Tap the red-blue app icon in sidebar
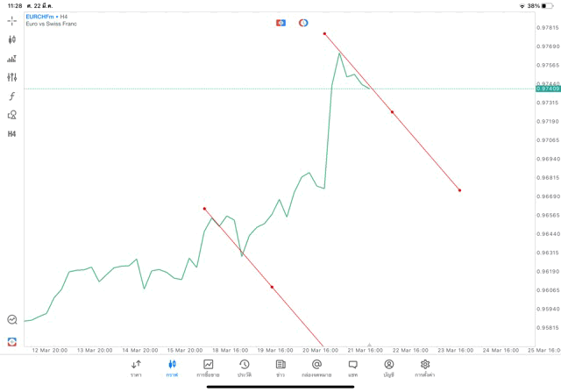 (12, 341)
